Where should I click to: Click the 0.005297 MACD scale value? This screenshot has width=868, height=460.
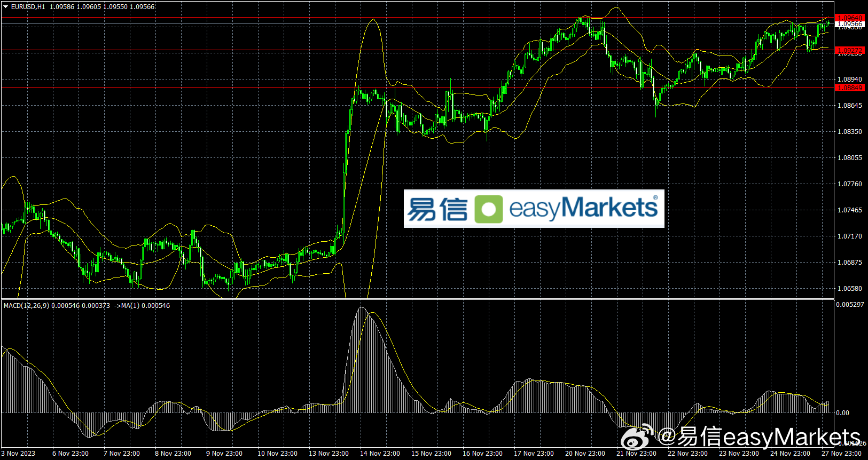pos(850,305)
